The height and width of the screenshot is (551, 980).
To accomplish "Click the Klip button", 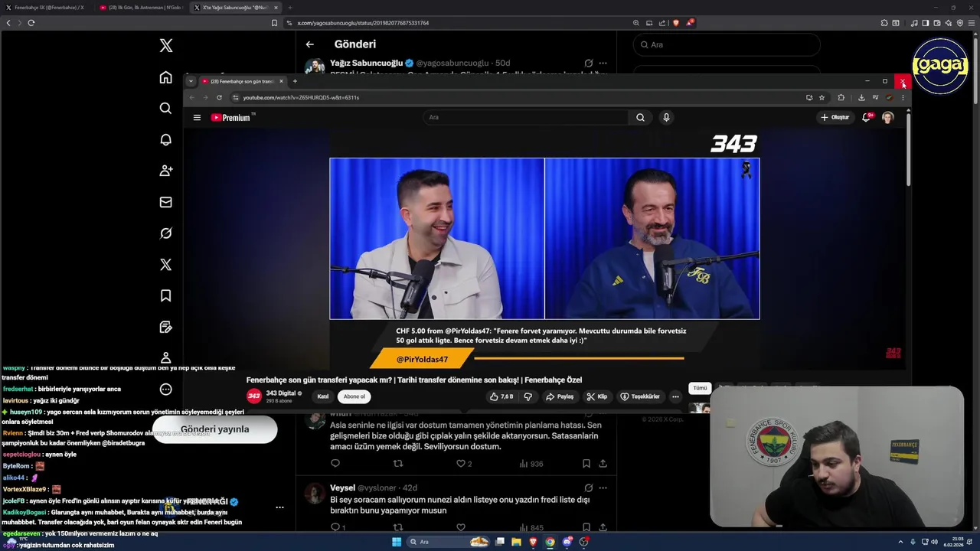I will 596,396.
